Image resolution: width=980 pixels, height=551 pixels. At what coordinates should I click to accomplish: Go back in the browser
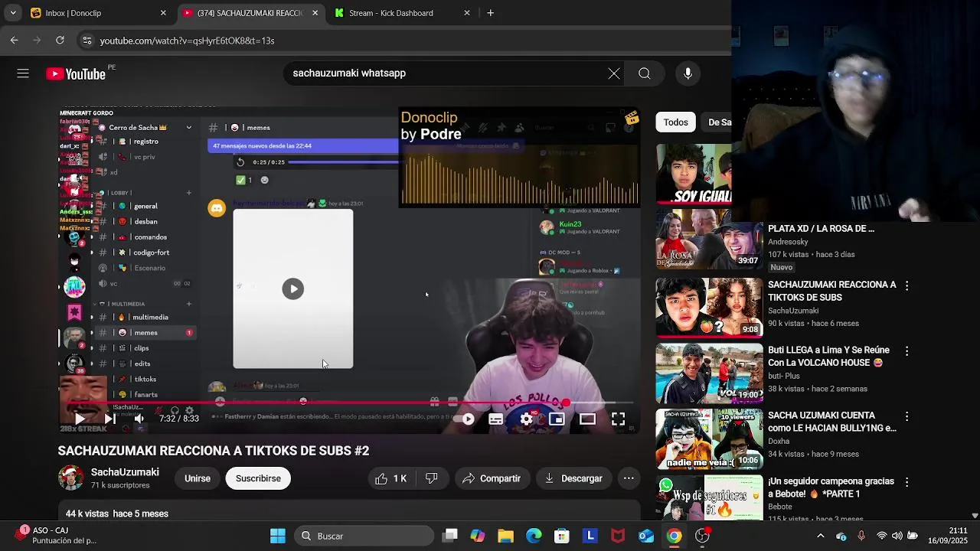[x=15, y=40]
